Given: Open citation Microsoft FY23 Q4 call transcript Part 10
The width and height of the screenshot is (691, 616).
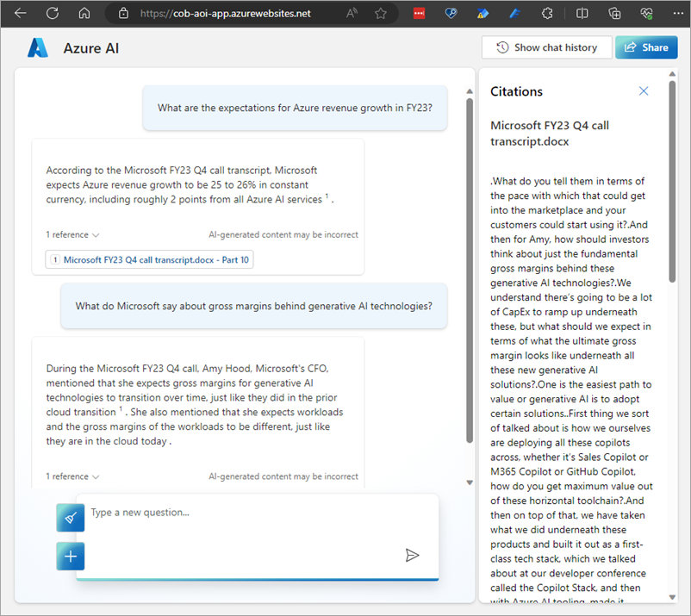Looking at the screenshot, I should tap(149, 259).
